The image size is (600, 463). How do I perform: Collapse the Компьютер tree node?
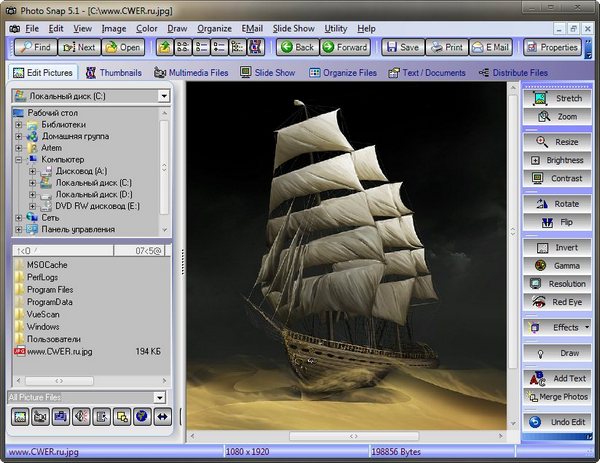pos(18,159)
